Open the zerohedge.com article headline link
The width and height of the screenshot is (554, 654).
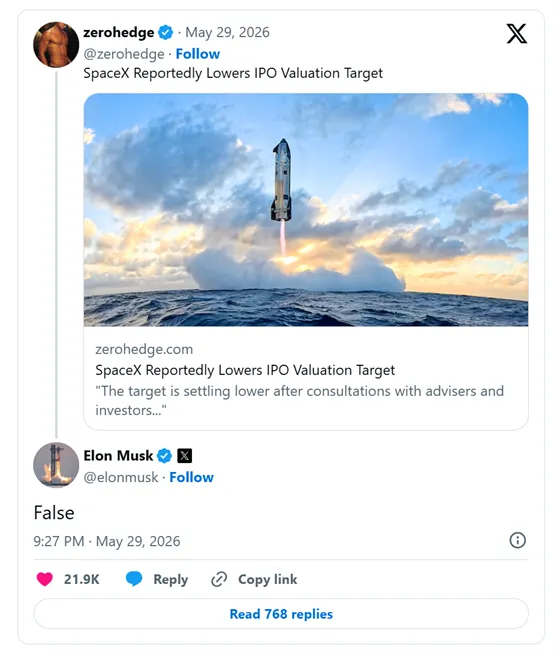coord(245,370)
